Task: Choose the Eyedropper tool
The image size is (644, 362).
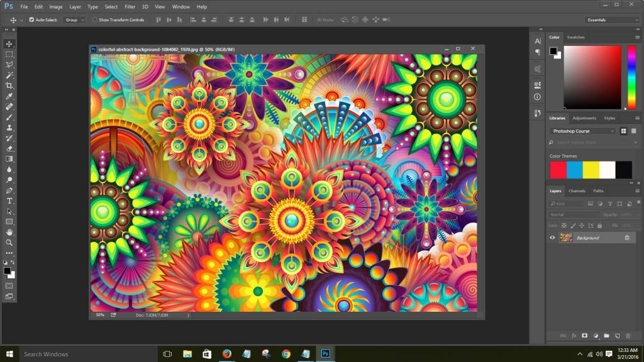Action: pos(9,95)
